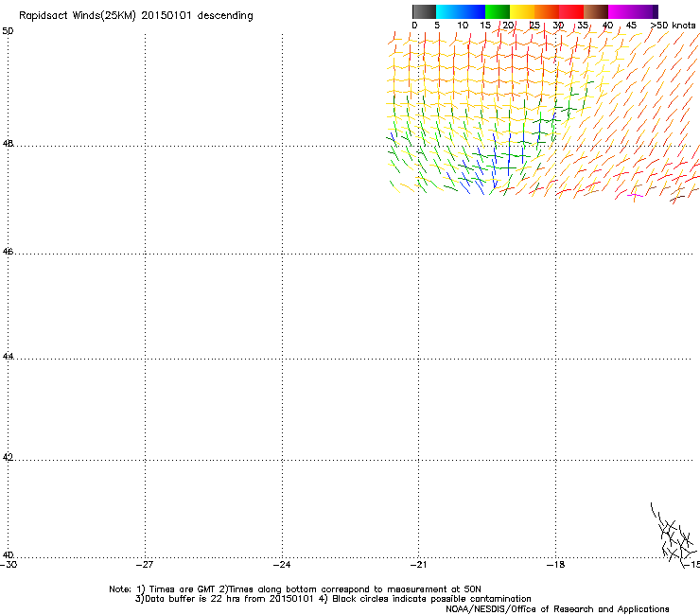Click the latitude label '50'
700x615 pixels.
(8, 31)
